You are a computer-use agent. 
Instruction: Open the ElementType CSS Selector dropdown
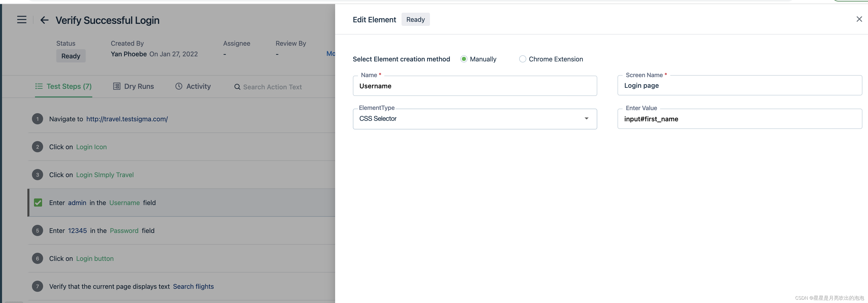475,119
